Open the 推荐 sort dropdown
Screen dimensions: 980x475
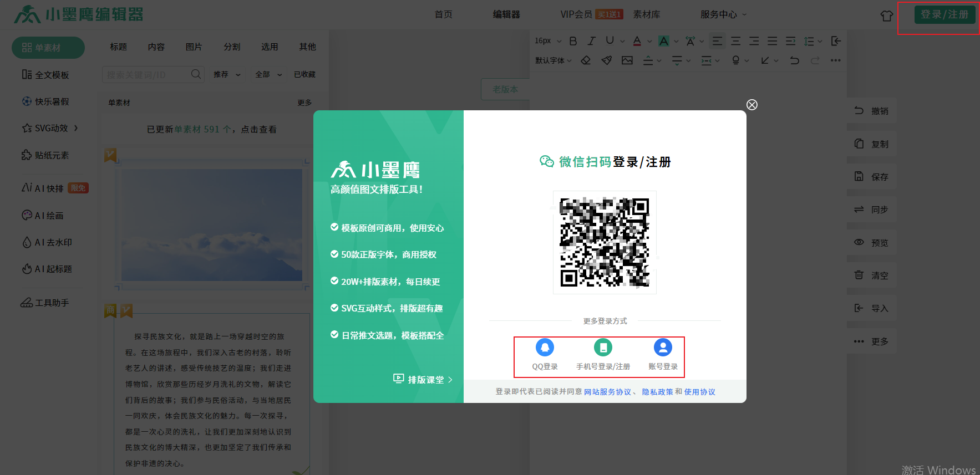point(227,74)
